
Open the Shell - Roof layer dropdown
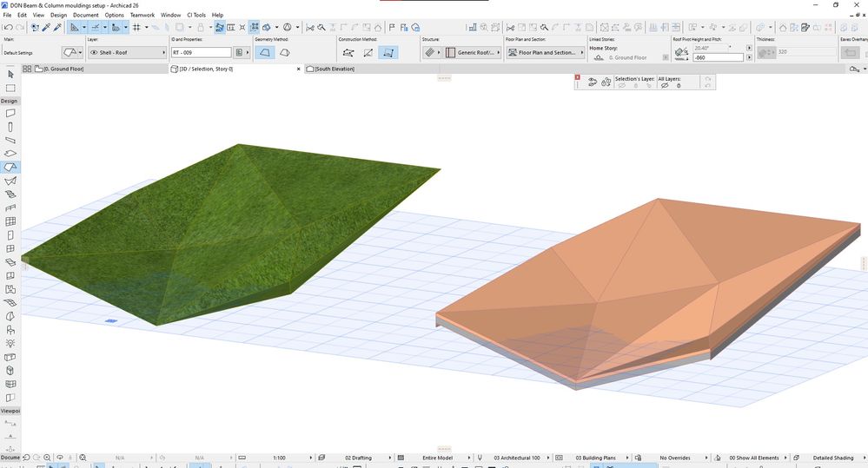[126, 53]
